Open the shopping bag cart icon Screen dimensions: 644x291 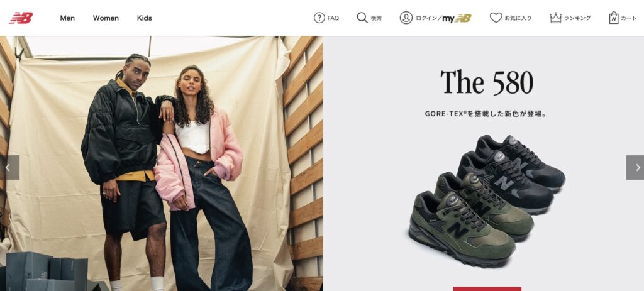click(x=614, y=18)
